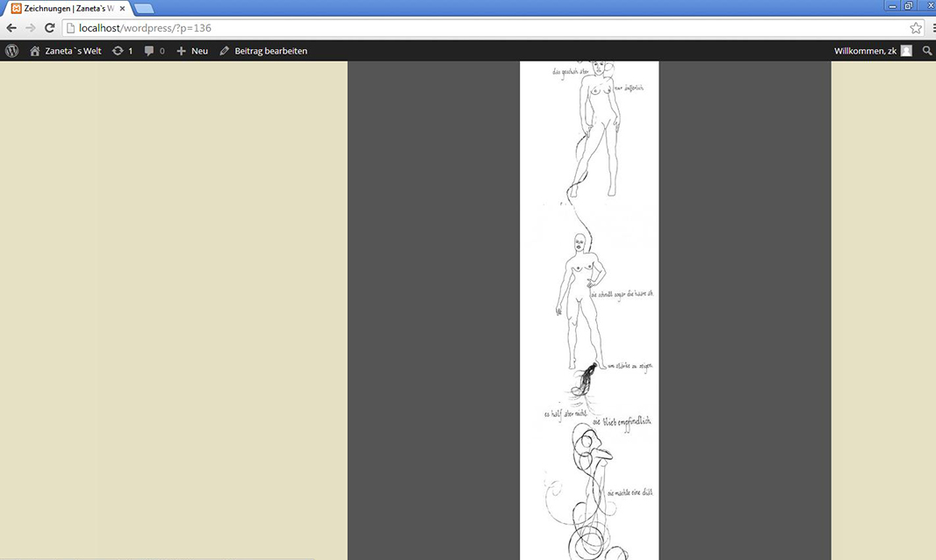Minimize the browser window
The image size is (936, 560).
892,6
